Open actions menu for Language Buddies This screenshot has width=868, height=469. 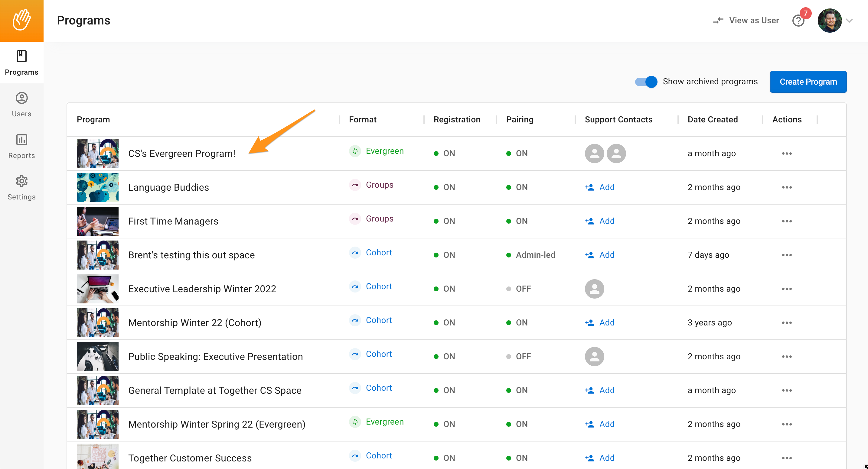pyautogui.click(x=786, y=188)
